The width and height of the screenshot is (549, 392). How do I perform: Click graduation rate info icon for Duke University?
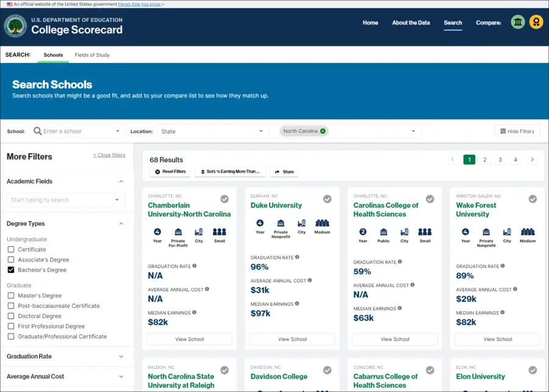coord(297,257)
